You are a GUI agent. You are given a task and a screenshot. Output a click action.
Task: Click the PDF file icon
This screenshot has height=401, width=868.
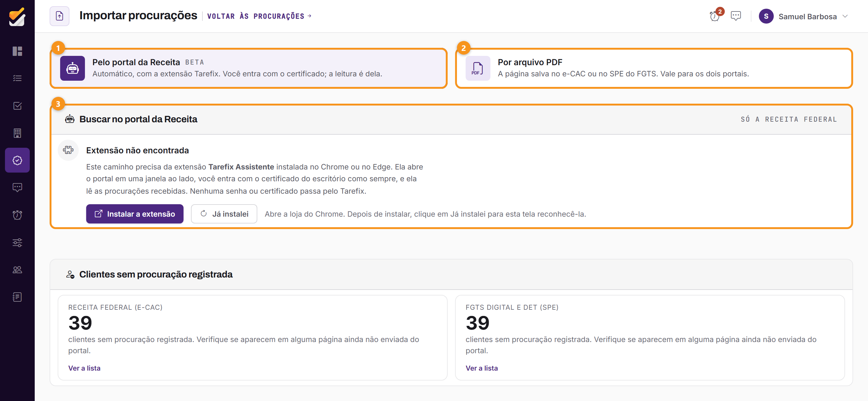tap(478, 68)
